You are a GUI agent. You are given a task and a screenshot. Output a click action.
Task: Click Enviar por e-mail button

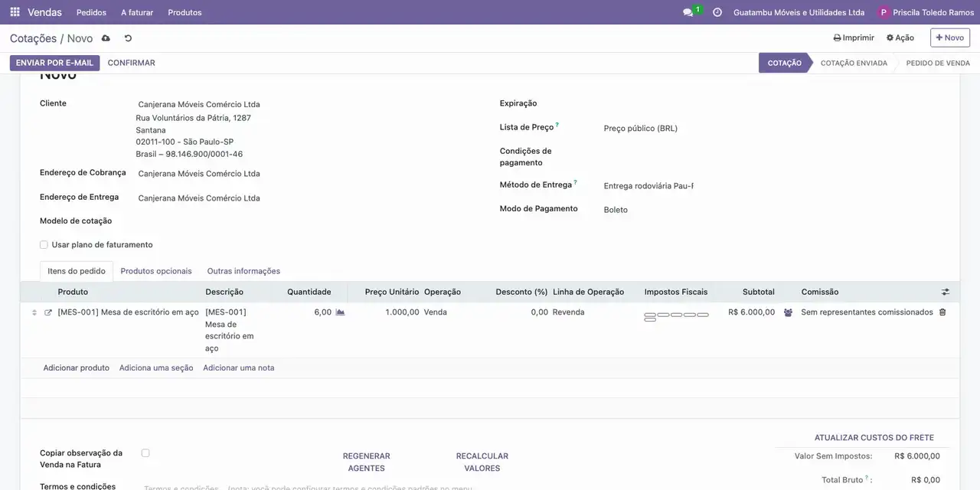click(x=54, y=63)
